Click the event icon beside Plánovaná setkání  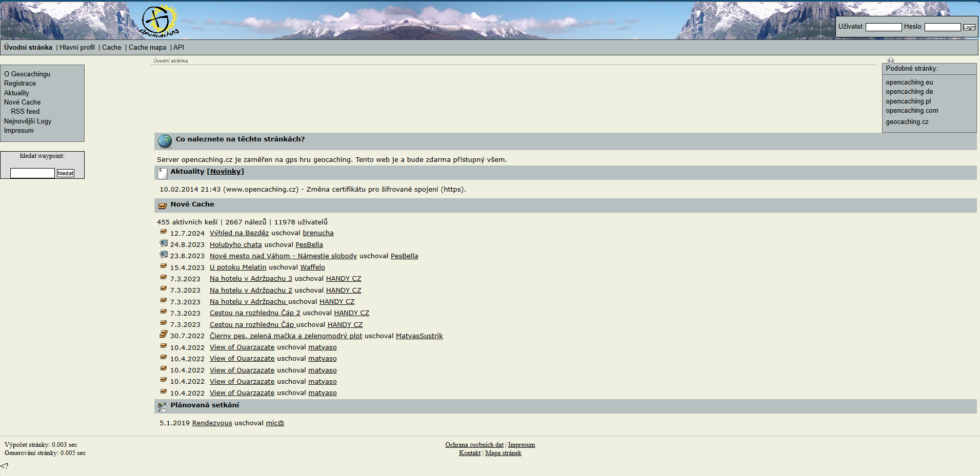click(162, 407)
